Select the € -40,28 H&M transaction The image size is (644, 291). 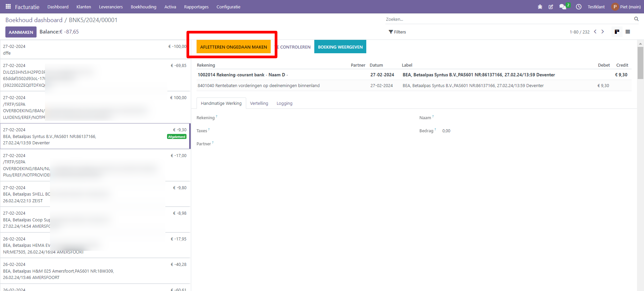click(95, 271)
